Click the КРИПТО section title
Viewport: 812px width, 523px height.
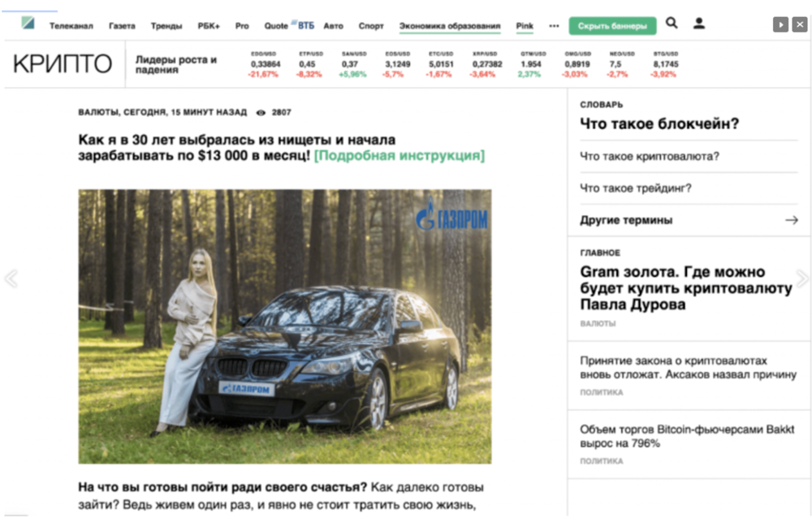click(x=63, y=65)
